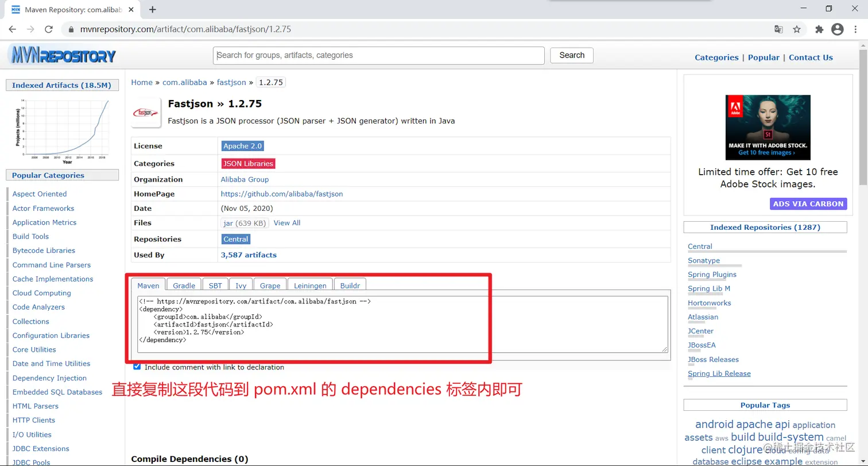Switch to the Buildr tab
The width and height of the screenshot is (868, 466).
point(350,285)
